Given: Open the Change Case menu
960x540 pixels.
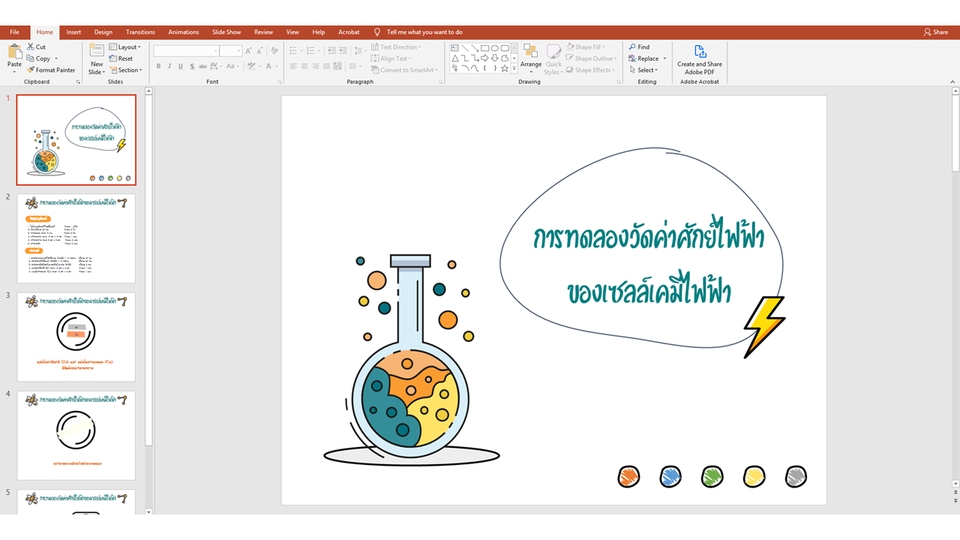Looking at the screenshot, I should coord(231,66).
